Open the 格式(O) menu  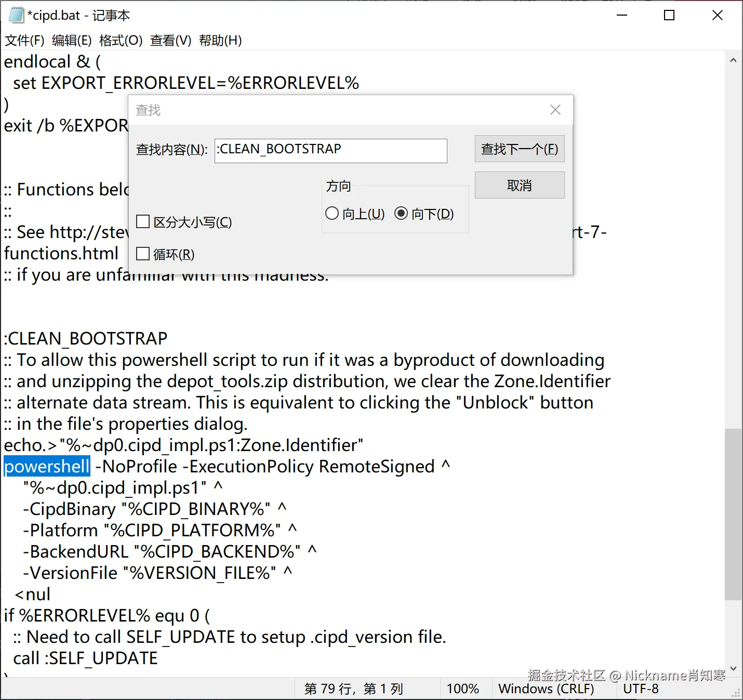coord(121,41)
